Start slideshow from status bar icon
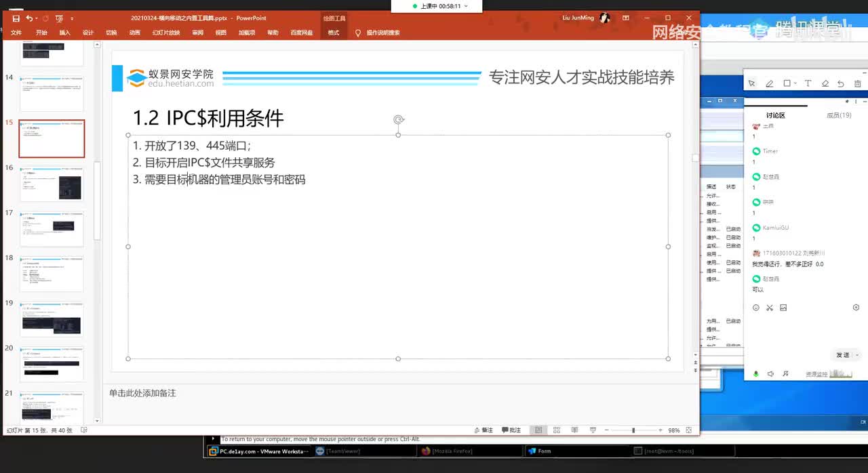868x473 pixels. 593,430
